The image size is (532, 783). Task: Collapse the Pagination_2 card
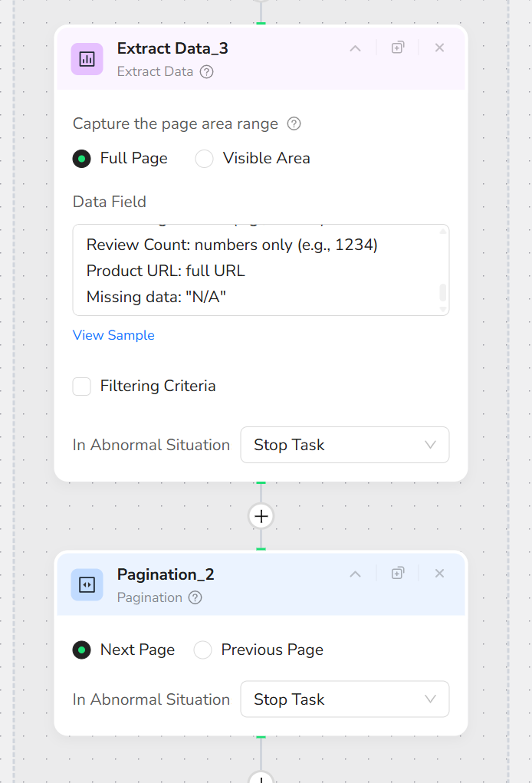point(355,574)
